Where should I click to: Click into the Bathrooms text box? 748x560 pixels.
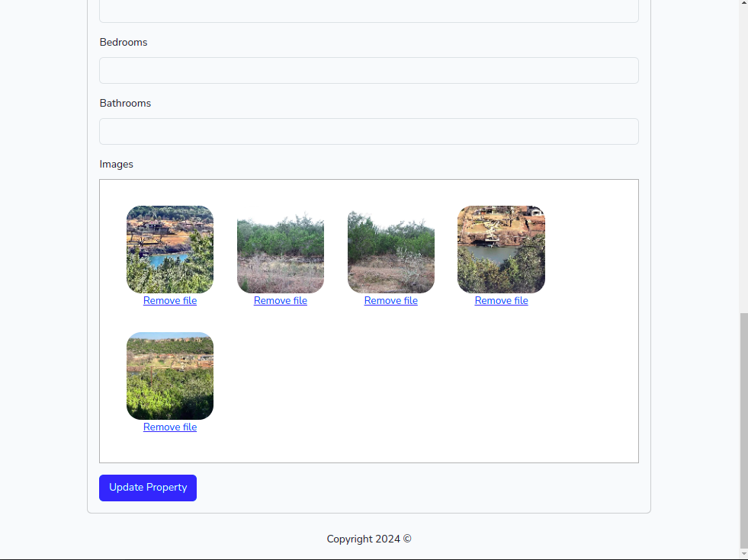tap(369, 132)
